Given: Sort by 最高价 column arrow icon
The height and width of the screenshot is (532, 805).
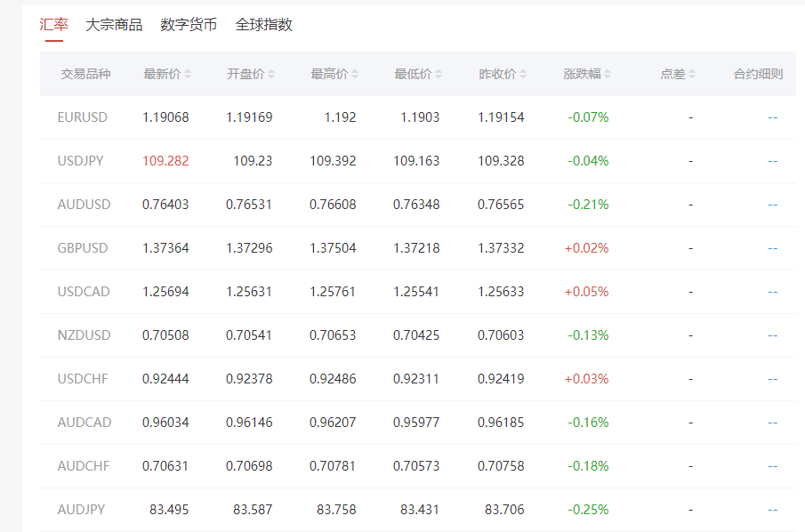Looking at the screenshot, I should pyautogui.click(x=355, y=75).
